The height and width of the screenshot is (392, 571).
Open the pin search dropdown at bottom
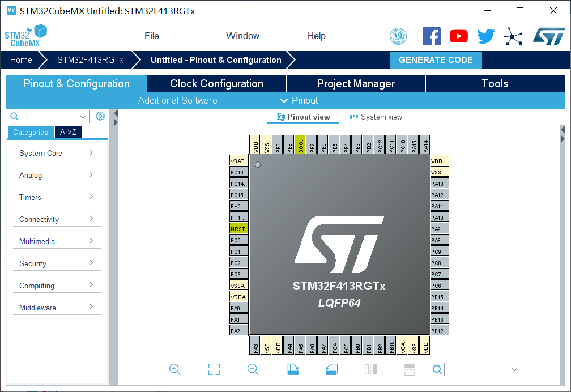(483, 369)
